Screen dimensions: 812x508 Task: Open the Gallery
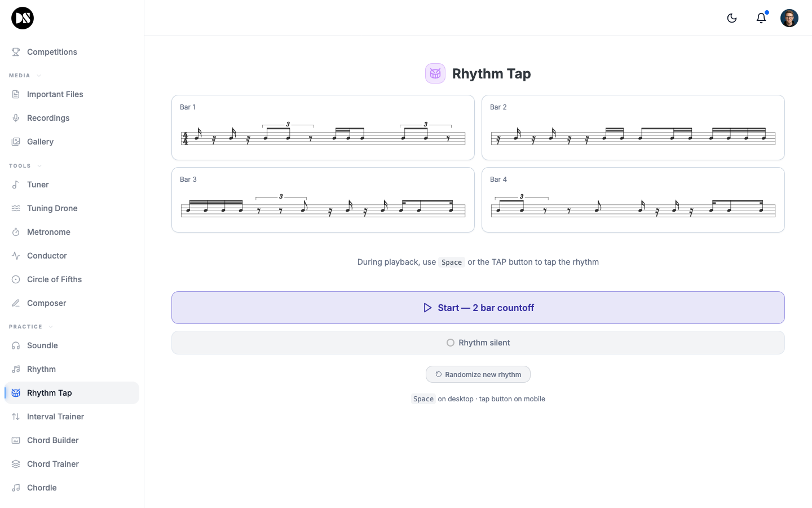[39, 141]
